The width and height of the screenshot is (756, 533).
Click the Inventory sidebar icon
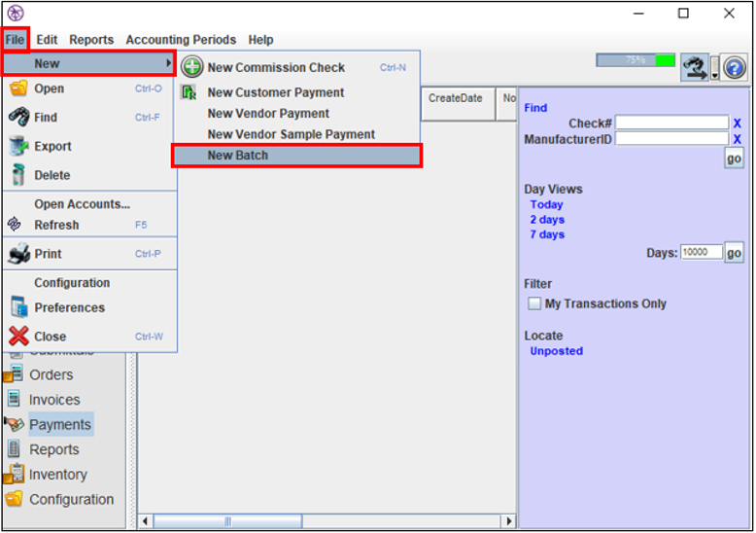(14, 474)
